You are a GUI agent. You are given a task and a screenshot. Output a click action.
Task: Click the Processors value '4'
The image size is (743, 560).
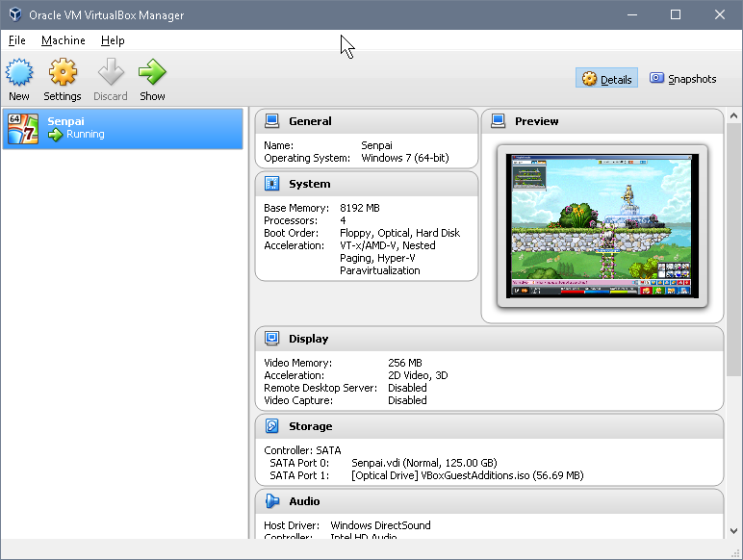(x=343, y=220)
